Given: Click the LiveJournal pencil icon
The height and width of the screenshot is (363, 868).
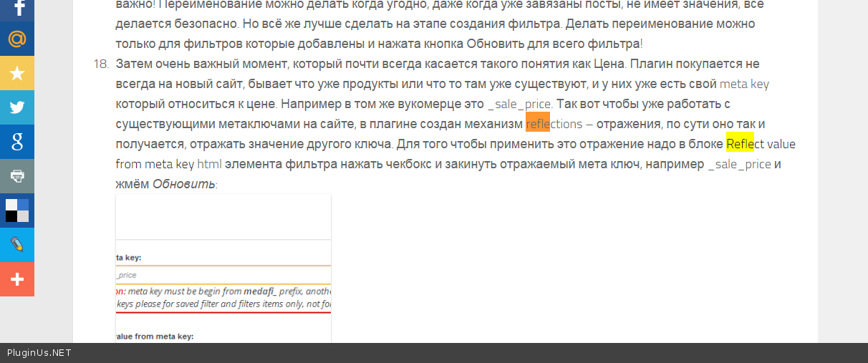Looking at the screenshot, I should click(x=17, y=245).
